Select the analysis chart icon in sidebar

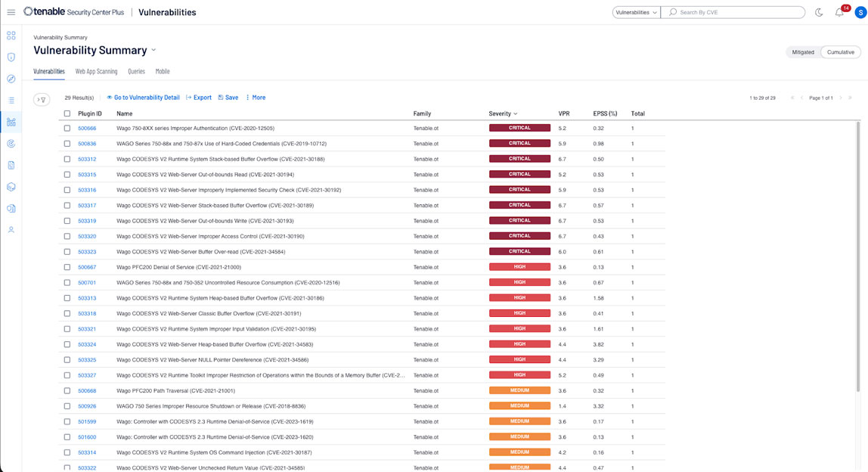point(11,122)
